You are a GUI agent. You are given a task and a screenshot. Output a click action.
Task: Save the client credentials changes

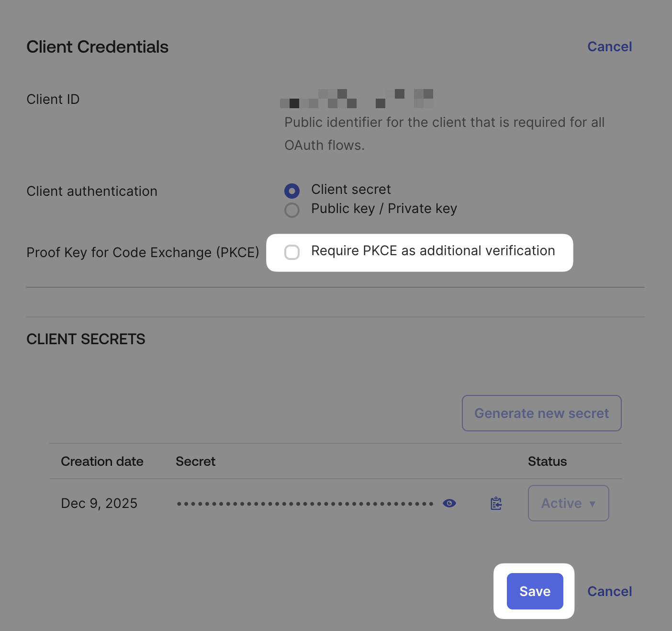(x=534, y=591)
